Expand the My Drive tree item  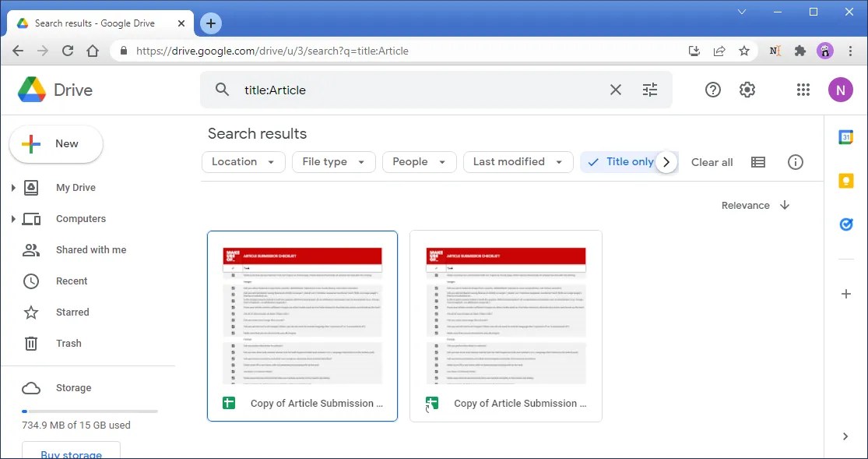click(12, 187)
